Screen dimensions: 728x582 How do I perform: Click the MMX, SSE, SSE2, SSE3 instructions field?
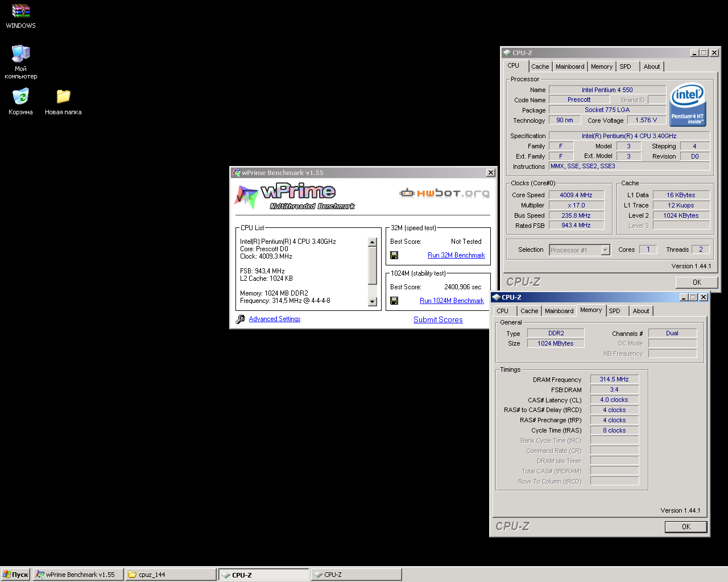pos(629,166)
